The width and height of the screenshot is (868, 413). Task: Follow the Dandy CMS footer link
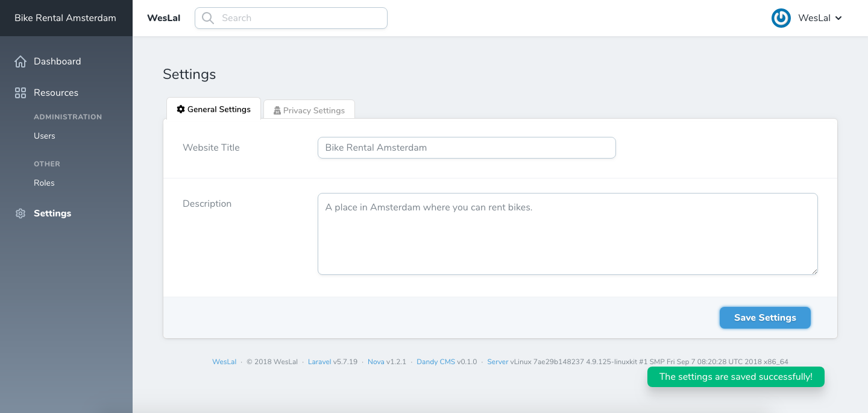click(435, 362)
